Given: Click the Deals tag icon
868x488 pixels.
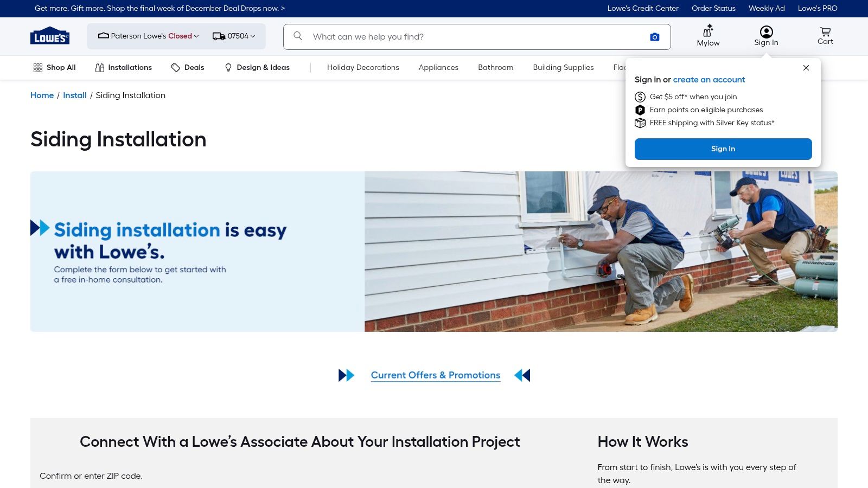Looking at the screenshot, I should click(176, 67).
